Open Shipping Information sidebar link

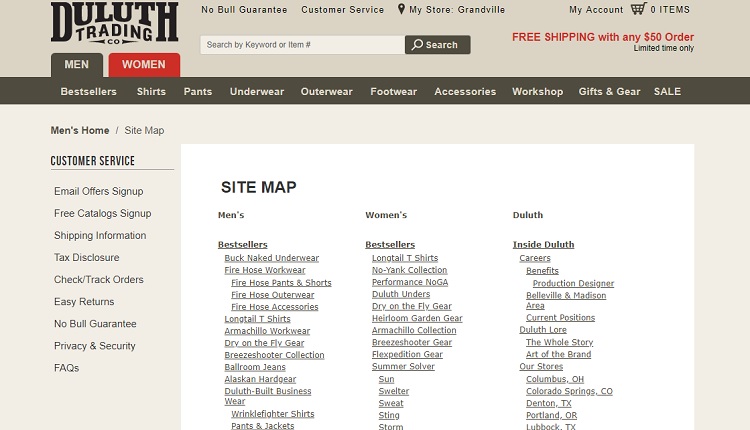point(100,235)
